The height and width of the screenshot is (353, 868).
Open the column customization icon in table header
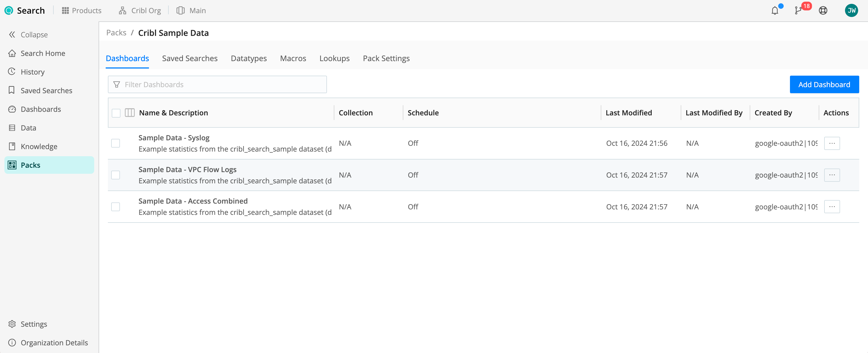coord(130,113)
